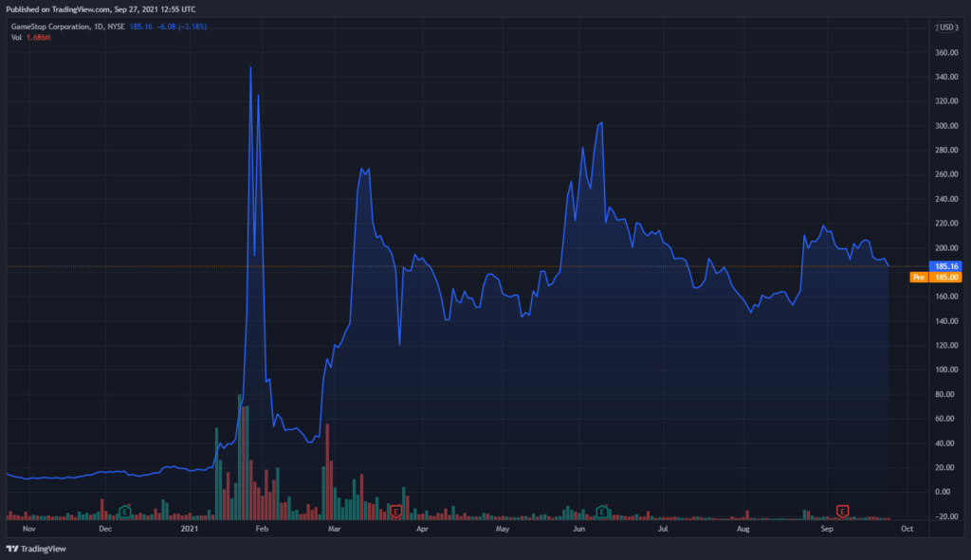Click the June green earnings E marker

602,511
